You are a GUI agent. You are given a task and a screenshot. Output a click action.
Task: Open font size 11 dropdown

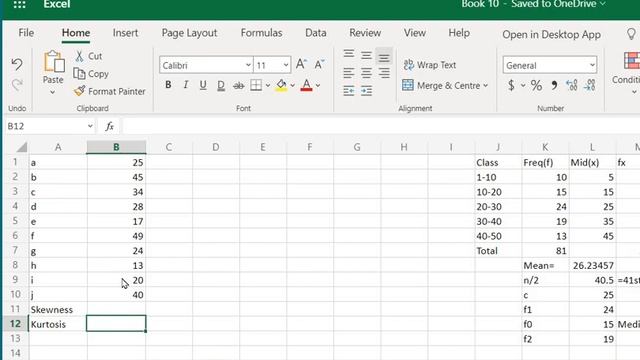[x=286, y=65]
